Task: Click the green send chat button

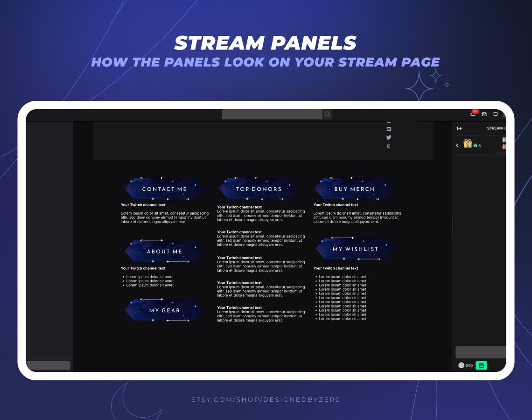Action: [x=481, y=365]
